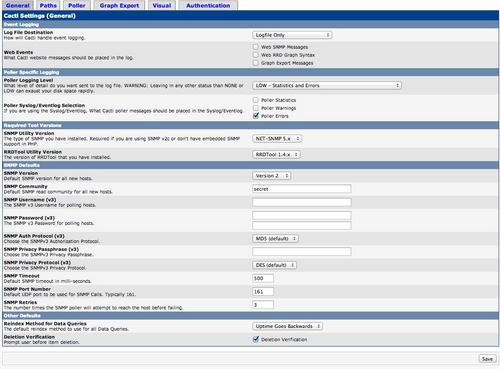The image size is (500, 369).
Task: Open the RRDTool Utility Version dropdown
Action: click(x=277, y=154)
